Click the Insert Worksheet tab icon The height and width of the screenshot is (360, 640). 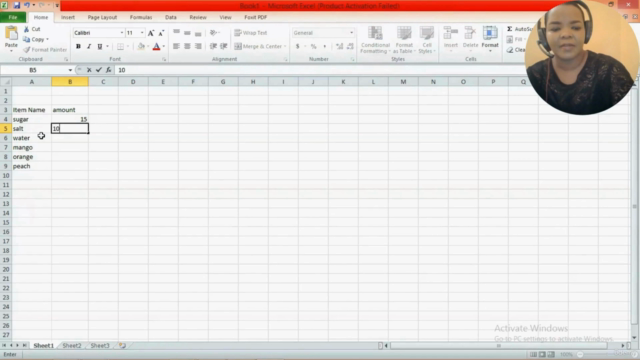[122, 346]
